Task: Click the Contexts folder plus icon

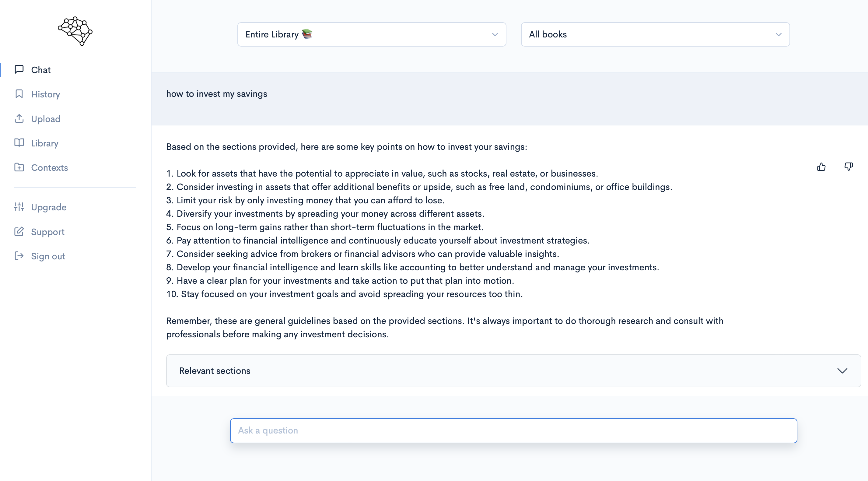Action: 19,167
